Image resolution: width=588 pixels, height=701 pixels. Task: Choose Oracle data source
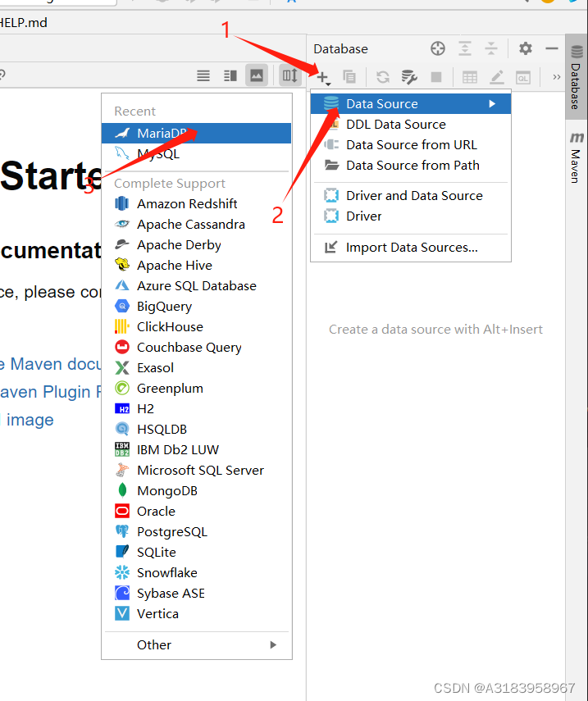[x=196, y=512]
